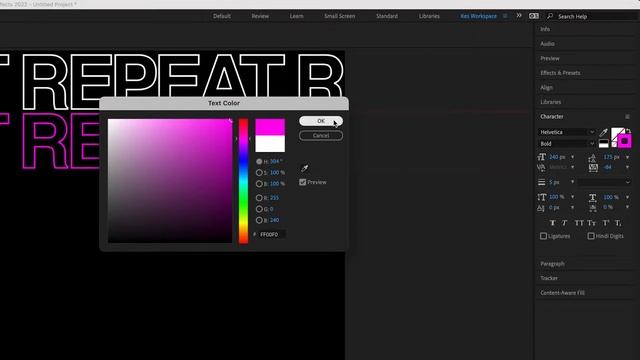
Task: Open the stroke over fill options dropdown
Action: click(604, 182)
